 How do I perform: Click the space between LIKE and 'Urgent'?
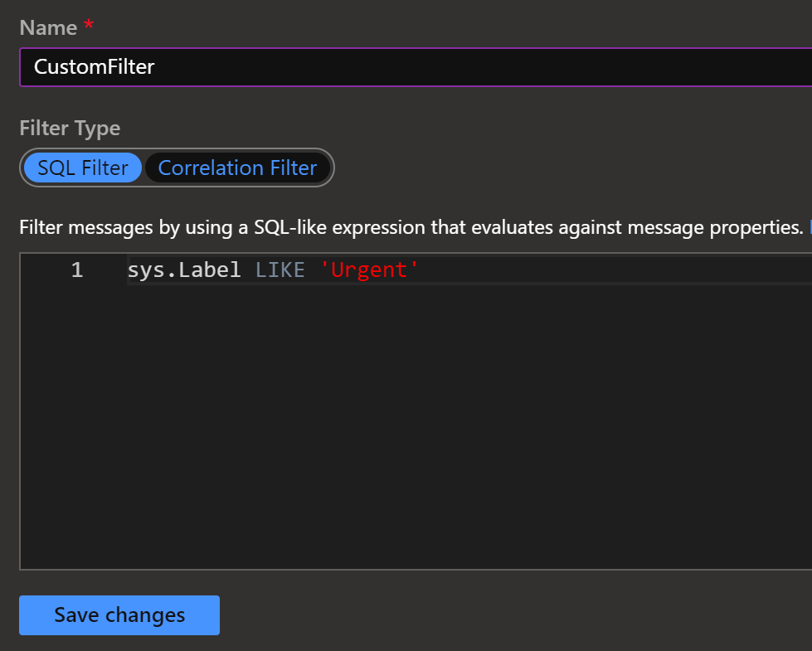(312, 270)
